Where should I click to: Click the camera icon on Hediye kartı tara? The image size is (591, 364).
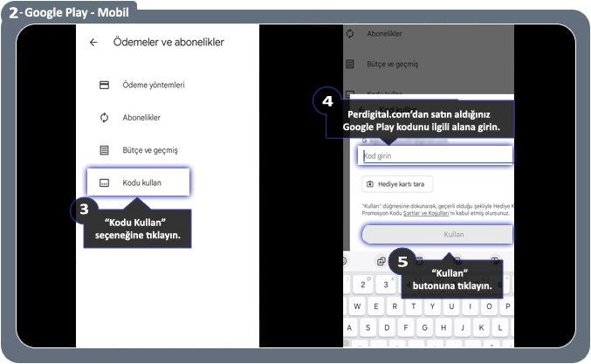[370, 184]
